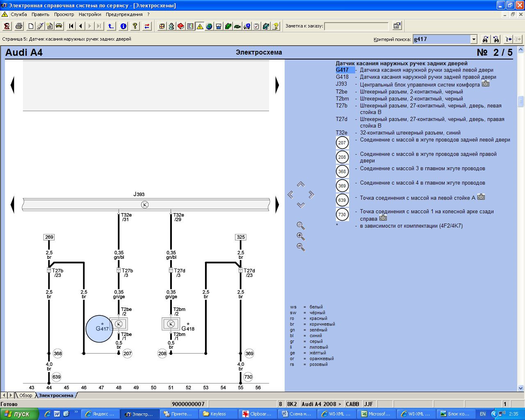Click the reset zoom magnifier icon
Image resolution: width=525 pixels, height=420 pixels.
(x=301, y=226)
